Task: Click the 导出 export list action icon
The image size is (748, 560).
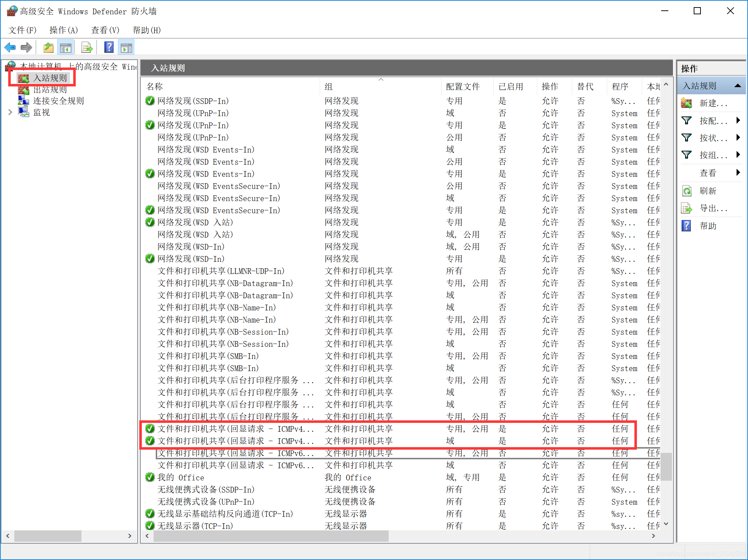Action: (x=687, y=208)
